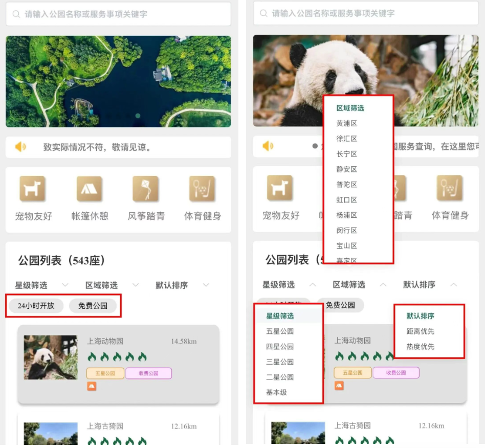This screenshot has width=485, height=448.
Task: Click search magnifier icon on right screen
Action: point(264,14)
